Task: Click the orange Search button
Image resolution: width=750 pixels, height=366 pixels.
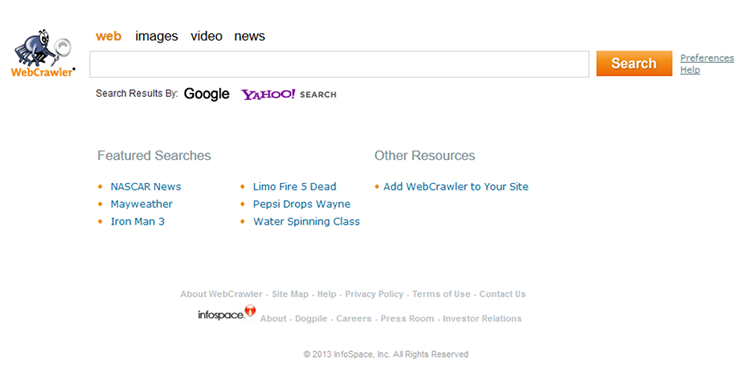Action: (634, 63)
